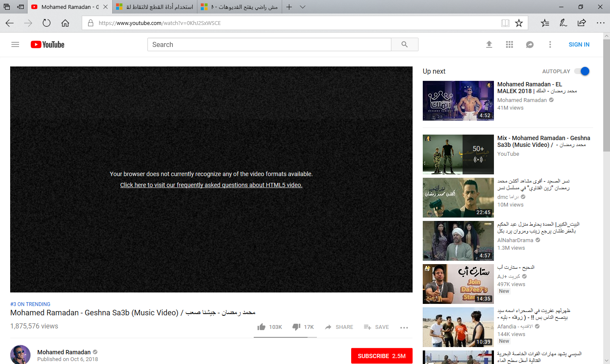Open the YouTube hamburger guide menu
Image resolution: width=610 pixels, height=364 pixels.
click(x=15, y=44)
